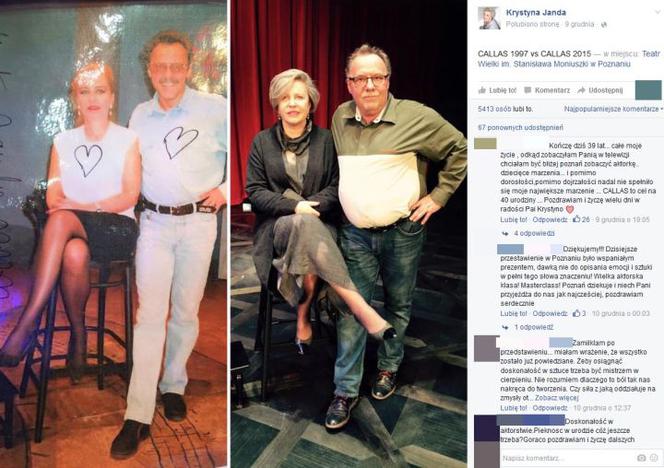Open the Najpopularniejsze komentarze sort dropdown
Image resolution: width=664 pixels, height=468 pixels.
pos(613,109)
